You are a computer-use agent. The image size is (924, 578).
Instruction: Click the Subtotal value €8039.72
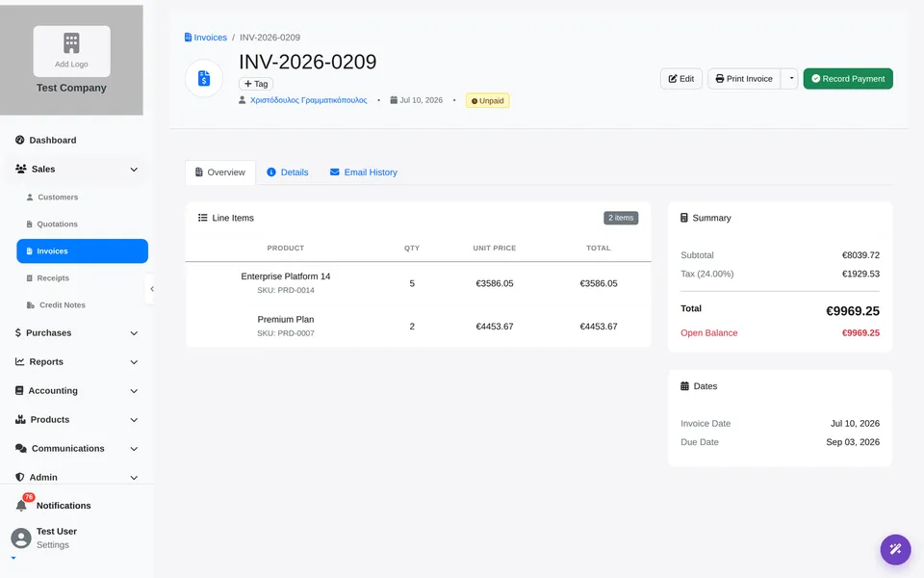(x=860, y=255)
